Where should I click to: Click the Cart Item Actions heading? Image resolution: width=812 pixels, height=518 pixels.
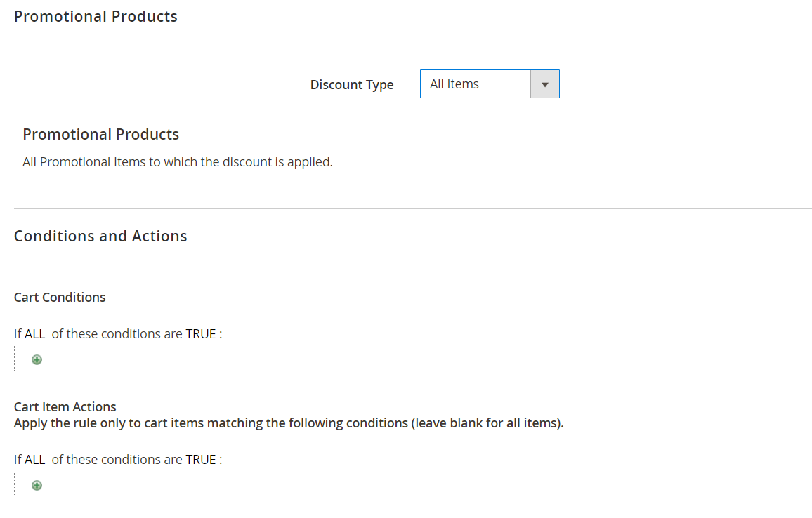(x=65, y=406)
